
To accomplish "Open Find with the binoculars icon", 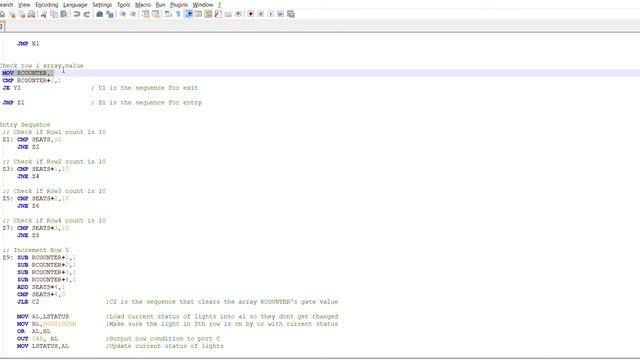I will (99, 14).
